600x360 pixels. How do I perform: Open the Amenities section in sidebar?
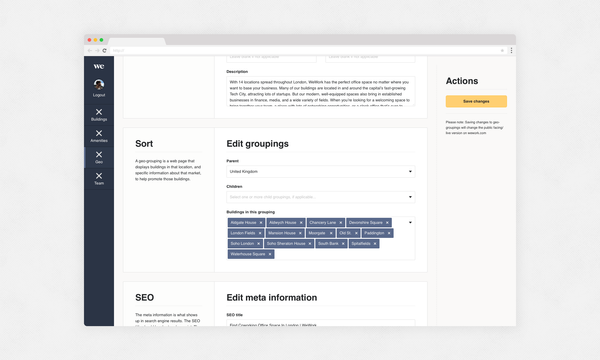coord(99,136)
